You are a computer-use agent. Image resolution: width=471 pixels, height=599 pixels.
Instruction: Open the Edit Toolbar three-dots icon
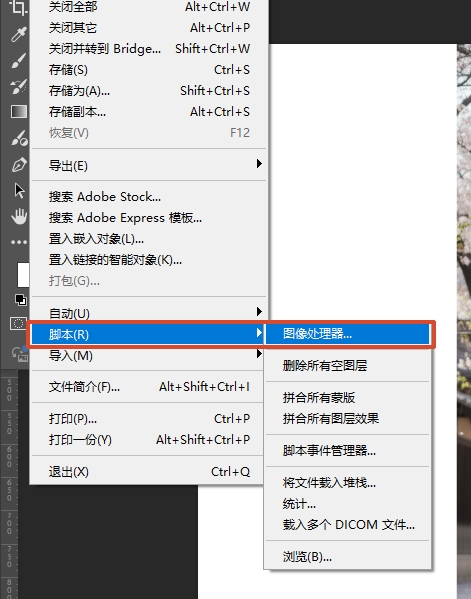tap(19, 242)
